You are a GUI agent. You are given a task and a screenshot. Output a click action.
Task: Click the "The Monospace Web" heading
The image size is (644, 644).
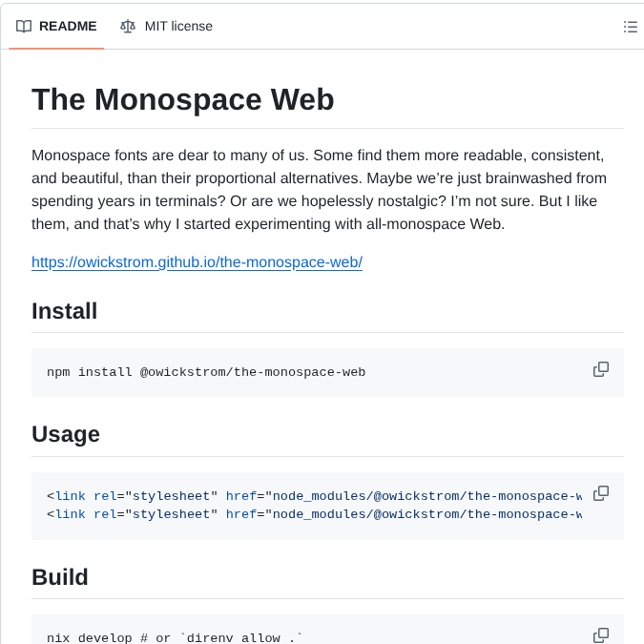[183, 99]
